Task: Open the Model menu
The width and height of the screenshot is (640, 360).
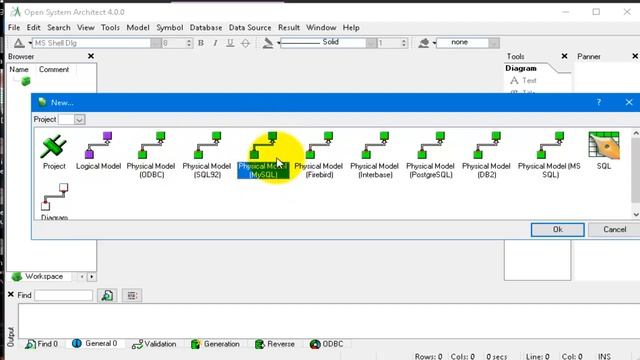Action: (x=138, y=28)
